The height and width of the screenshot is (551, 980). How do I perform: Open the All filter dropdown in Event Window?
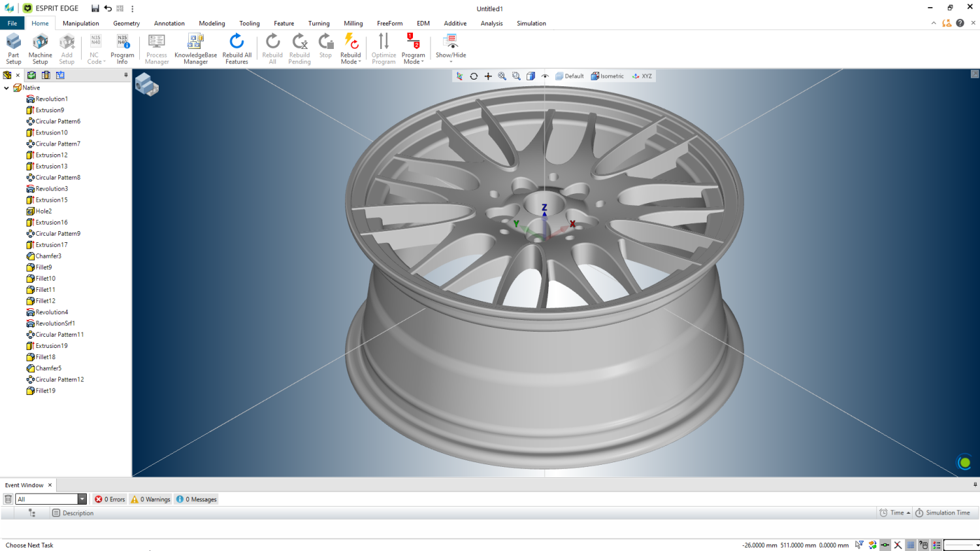coord(82,499)
